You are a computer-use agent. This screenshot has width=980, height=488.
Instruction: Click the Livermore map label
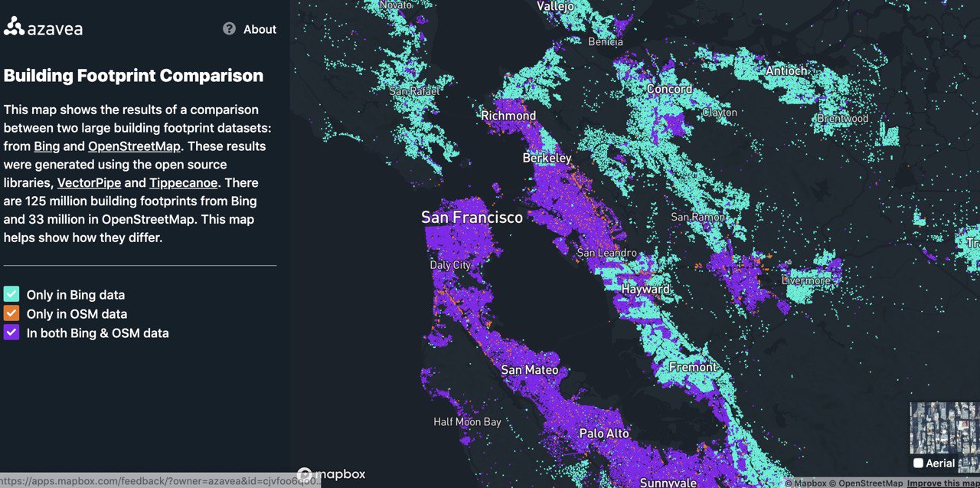tap(805, 281)
